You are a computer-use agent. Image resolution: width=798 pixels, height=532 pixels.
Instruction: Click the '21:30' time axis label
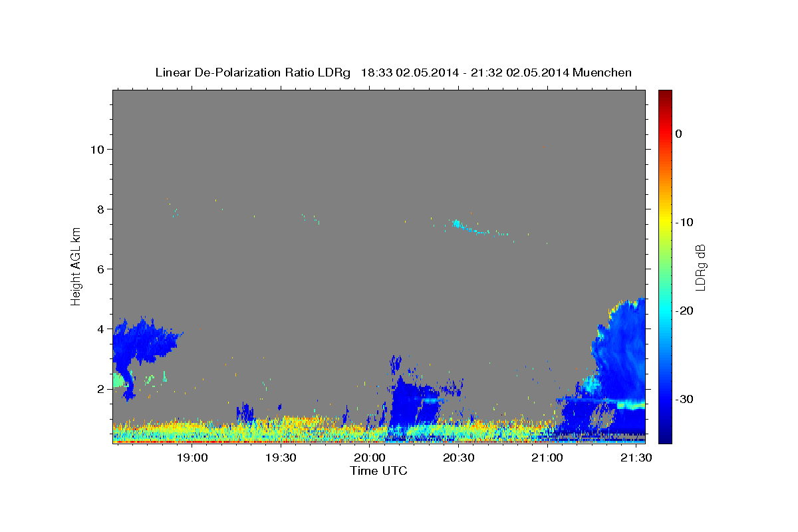click(x=635, y=458)
